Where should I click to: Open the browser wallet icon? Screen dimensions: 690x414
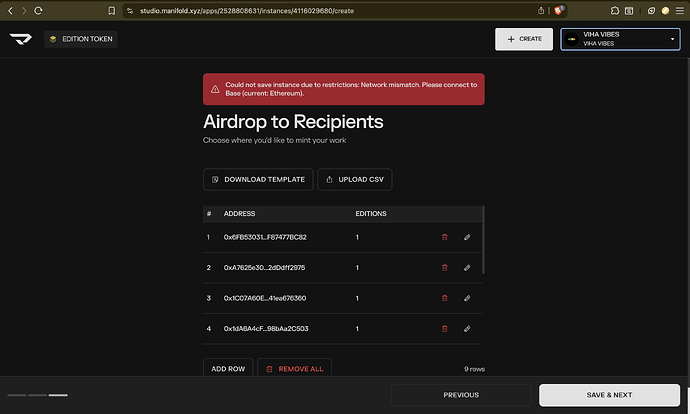(x=651, y=11)
